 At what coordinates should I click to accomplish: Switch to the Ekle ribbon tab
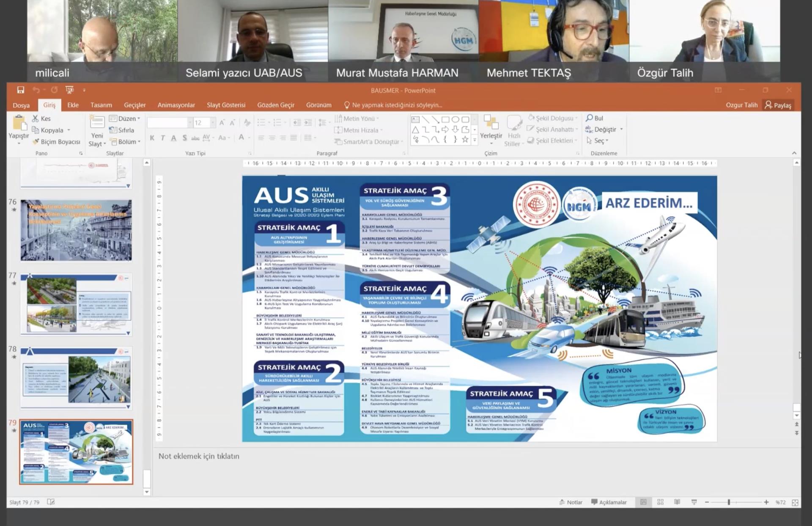(73, 105)
